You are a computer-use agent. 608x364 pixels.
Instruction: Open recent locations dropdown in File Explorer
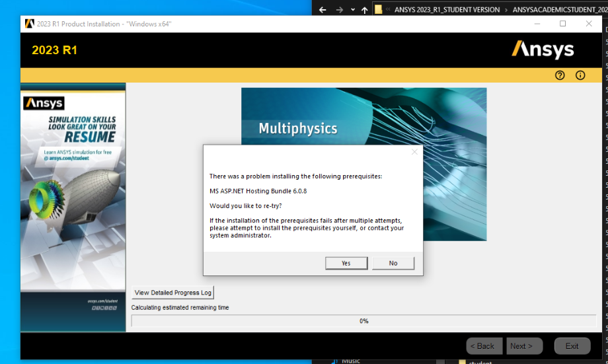353,10
